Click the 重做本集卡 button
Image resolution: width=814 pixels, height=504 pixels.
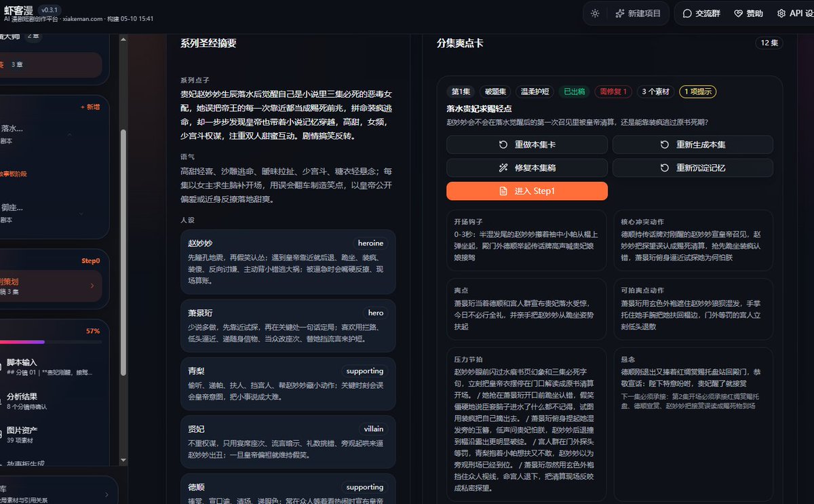tap(527, 144)
